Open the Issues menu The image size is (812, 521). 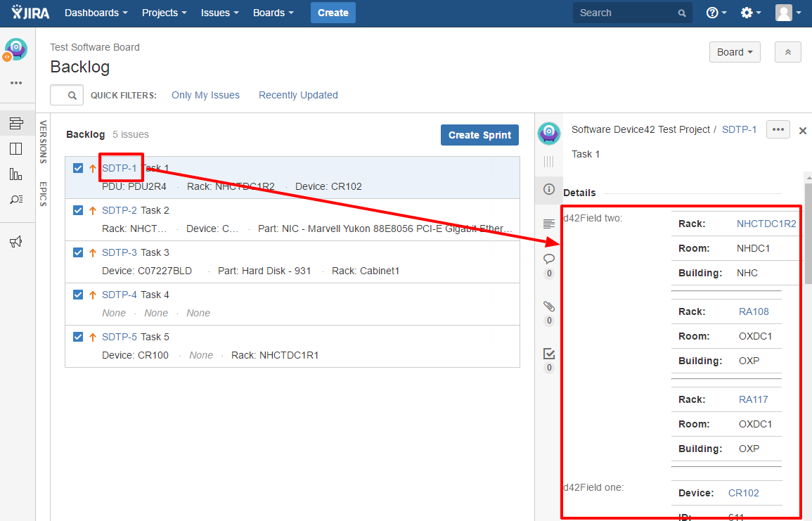(219, 13)
